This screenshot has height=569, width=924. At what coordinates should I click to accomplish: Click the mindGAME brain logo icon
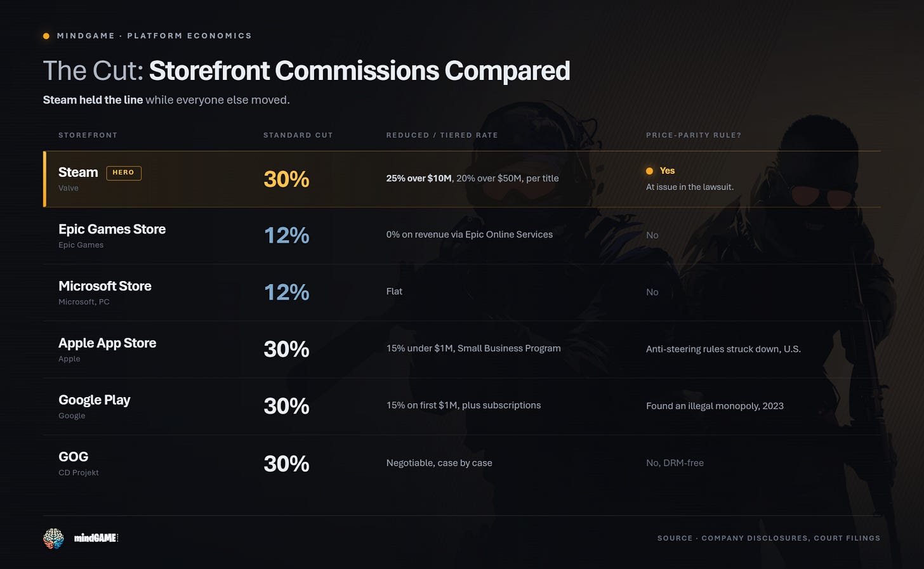(x=53, y=538)
